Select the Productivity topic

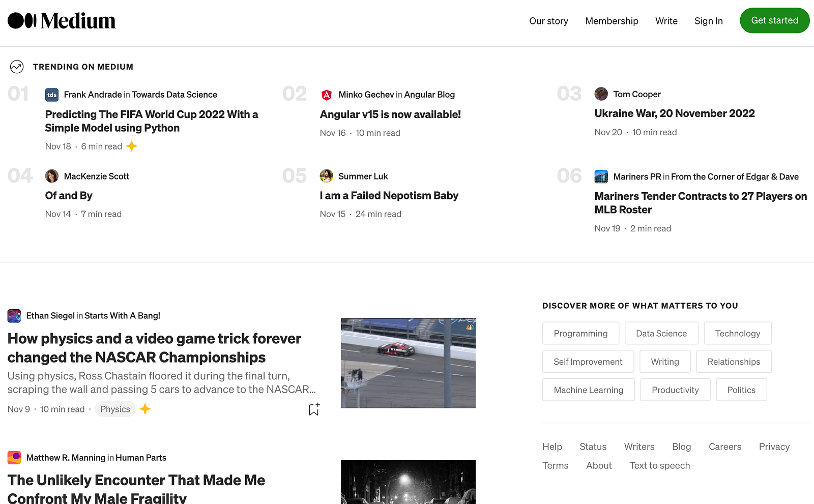click(x=675, y=390)
